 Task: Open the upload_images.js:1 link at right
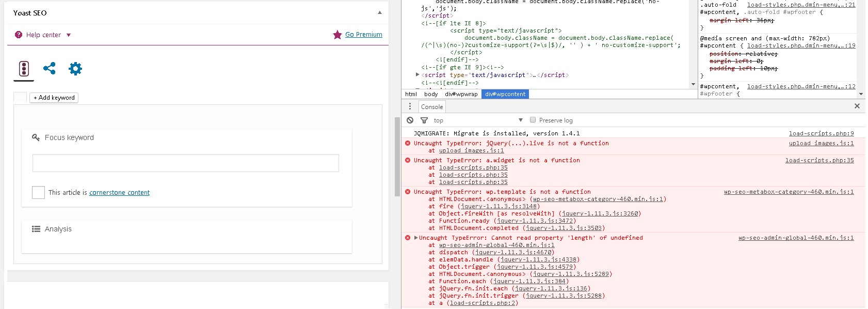click(821, 143)
